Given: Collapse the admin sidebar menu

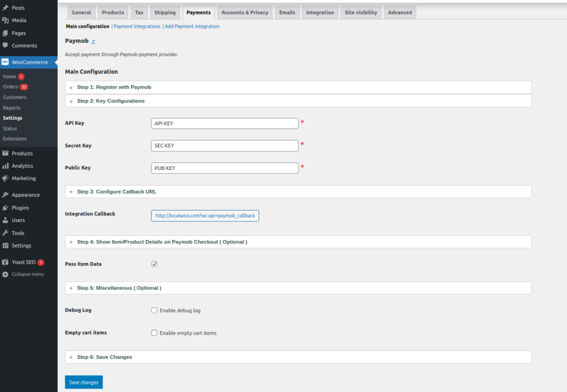Looking at the screenshot, I should 27,274.
